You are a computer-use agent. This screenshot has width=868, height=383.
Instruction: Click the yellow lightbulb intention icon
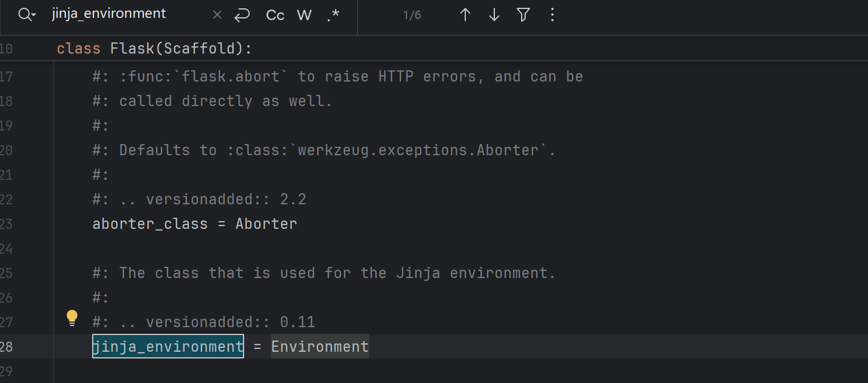71,318
